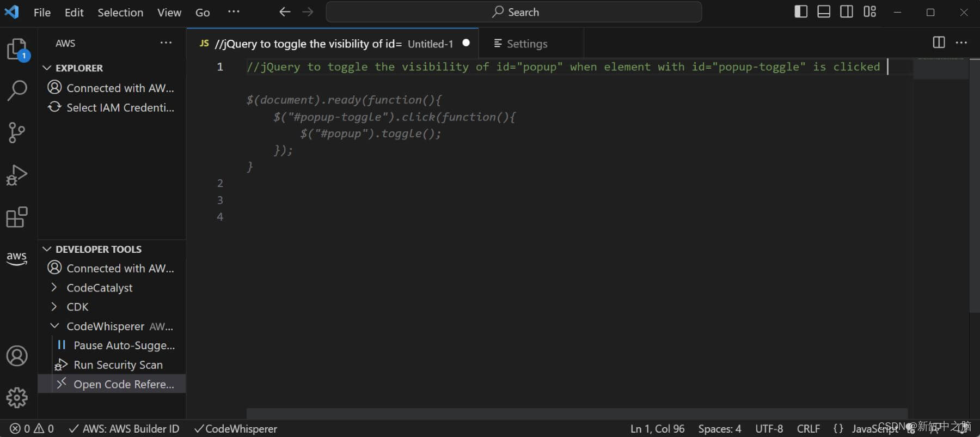Viewport: 980px width, 437px height.
Task: Click the command center Search box
Action: pyautogui.click(x=514, y=12)
